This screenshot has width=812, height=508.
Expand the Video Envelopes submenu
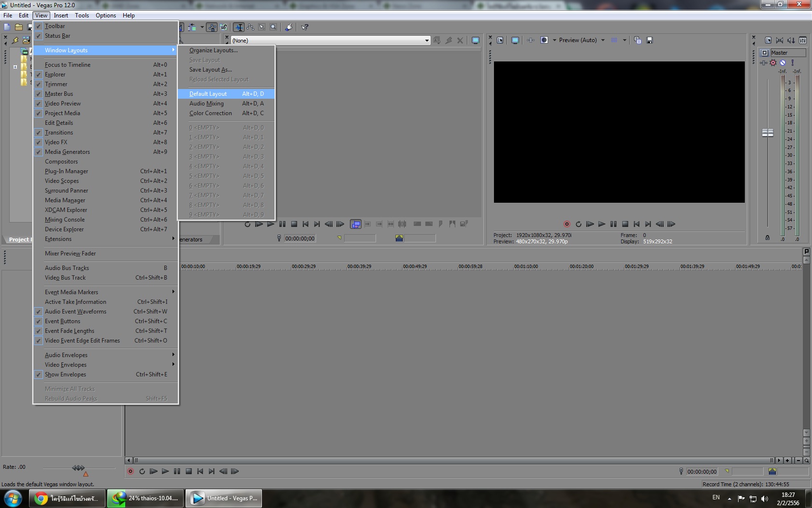(105, 365)
